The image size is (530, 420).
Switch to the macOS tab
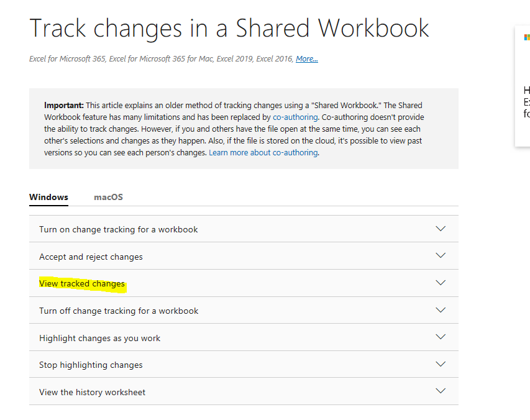(x=108, y=197)
